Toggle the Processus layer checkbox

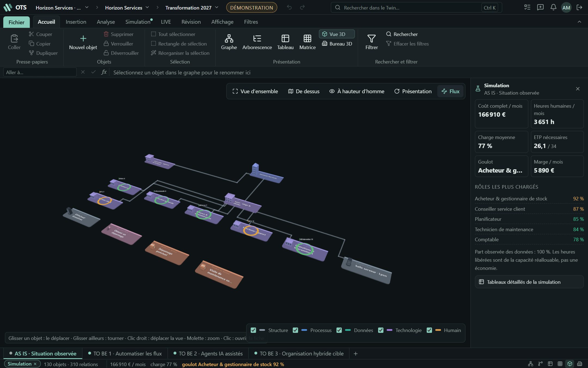295,330
